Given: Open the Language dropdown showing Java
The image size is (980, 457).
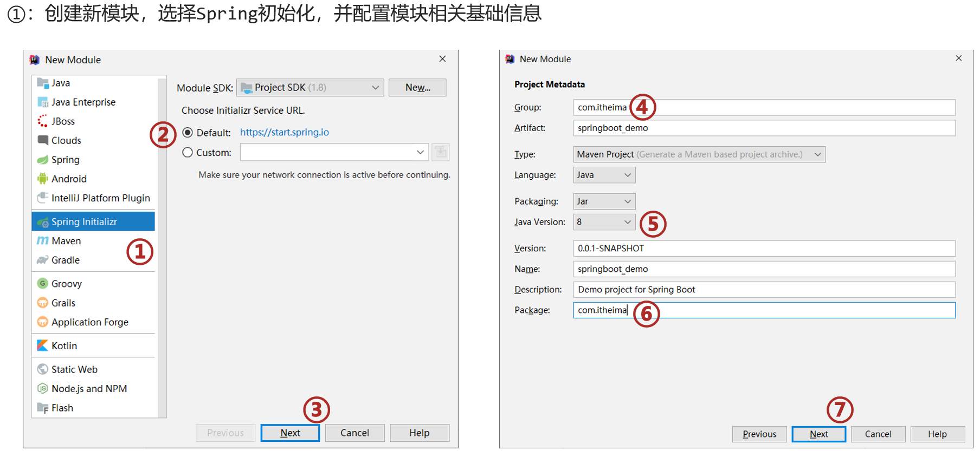Looking at the screenshot, I should coord(604,175).
